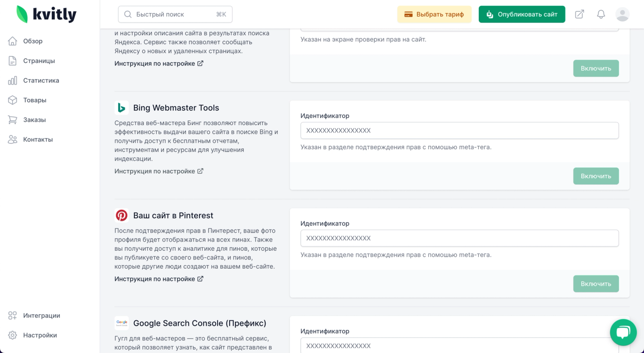Viewport: 644px width, 353px height.
Task: Open the live chat widget
Action: point(623,332)
